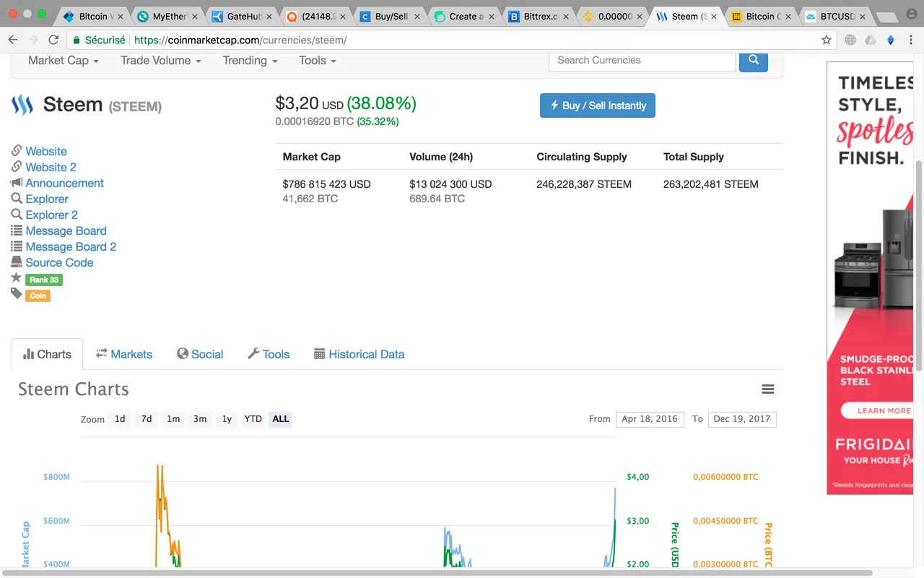The height and width of the screenshot is (578, 924).
Task: Open the Trending dropdown menu
Action: pyautogui.click(x=250, y=61)
